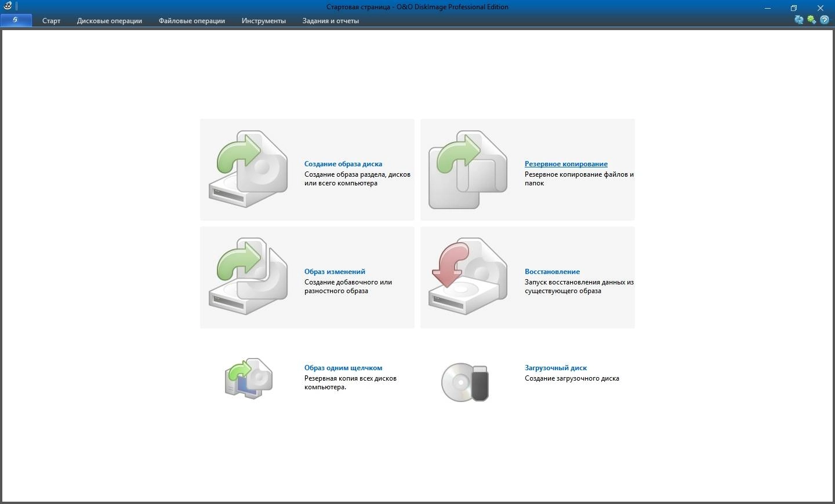Open the Файловые операции tab

[x=192, y=21]
